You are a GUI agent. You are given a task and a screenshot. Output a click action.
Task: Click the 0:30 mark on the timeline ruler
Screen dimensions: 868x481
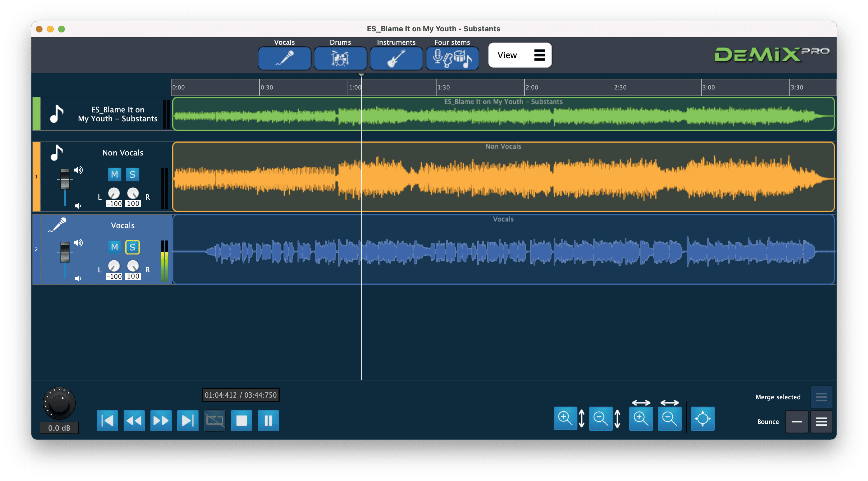click(266, 87)
